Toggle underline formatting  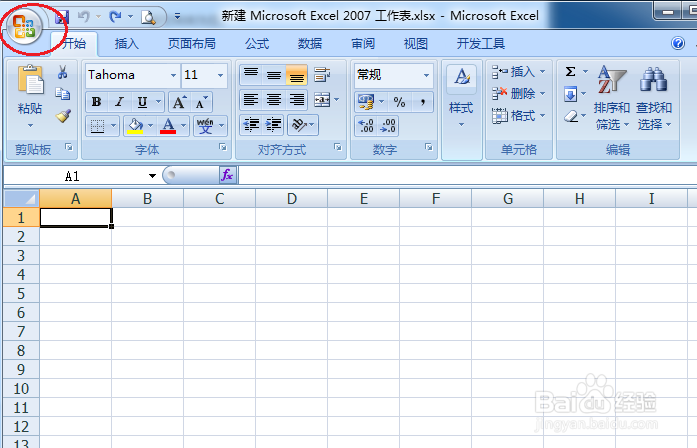[142, 102]
